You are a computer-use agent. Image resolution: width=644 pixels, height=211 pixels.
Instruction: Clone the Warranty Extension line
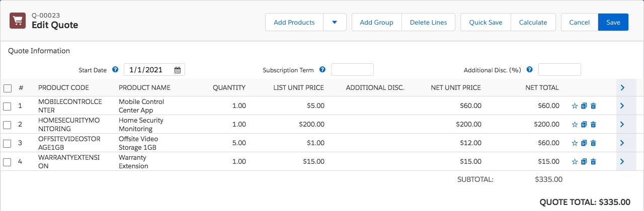[584, 162]
